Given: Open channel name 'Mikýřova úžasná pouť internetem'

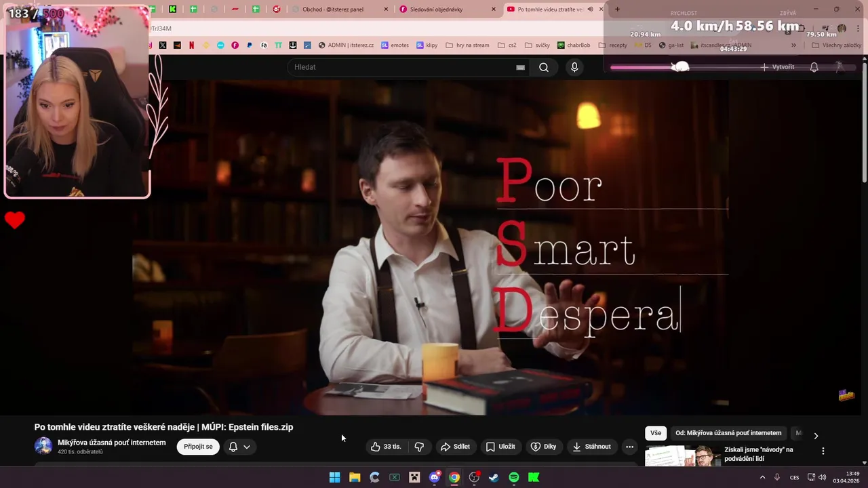Looking at the screenshot, I should point(112,443).
